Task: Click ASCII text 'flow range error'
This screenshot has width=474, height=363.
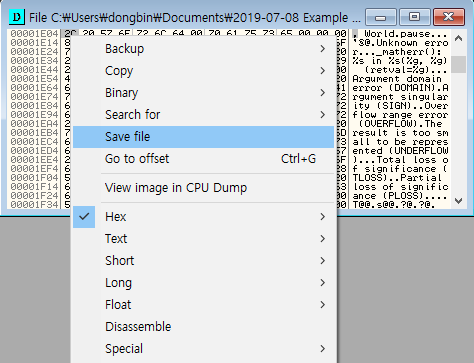Action: point(400,115)
